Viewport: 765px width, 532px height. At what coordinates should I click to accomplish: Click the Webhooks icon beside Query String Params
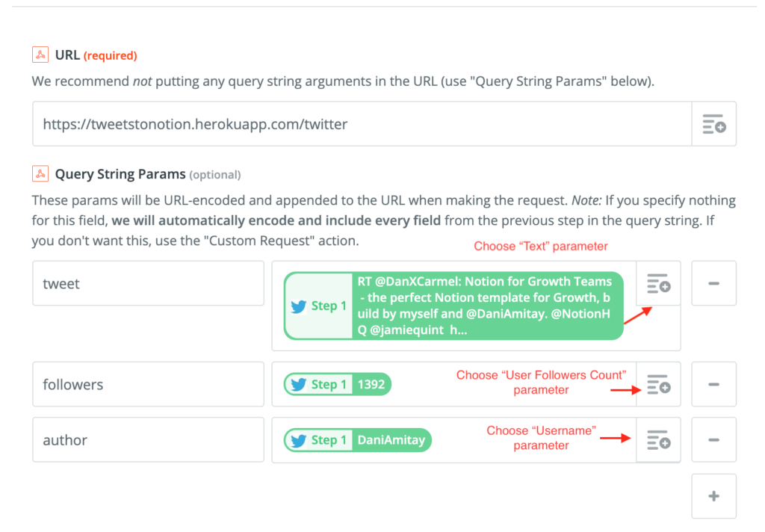click(40, 174)
